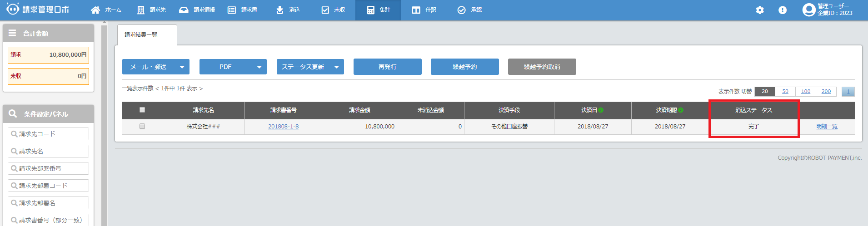The width and height of the screenshot is (868, 226).
Task: Tick the select-all checkbox in table header
Action: tap(142, 110)
